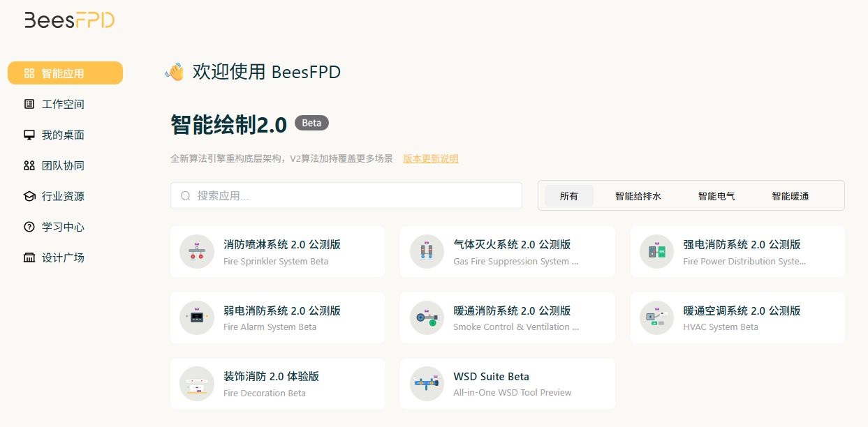Click the Fire Power Distribution icon

[656, 251]
